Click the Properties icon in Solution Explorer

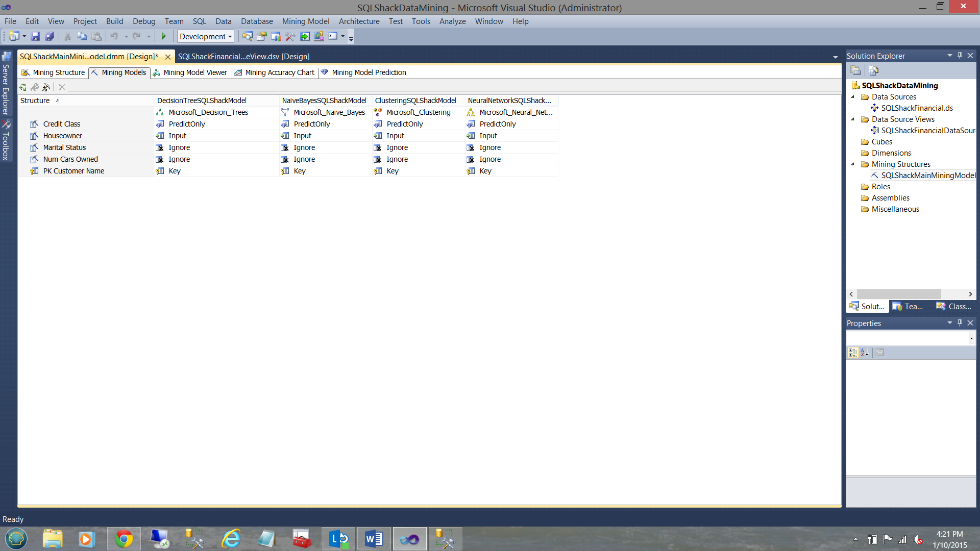point(855,70)
